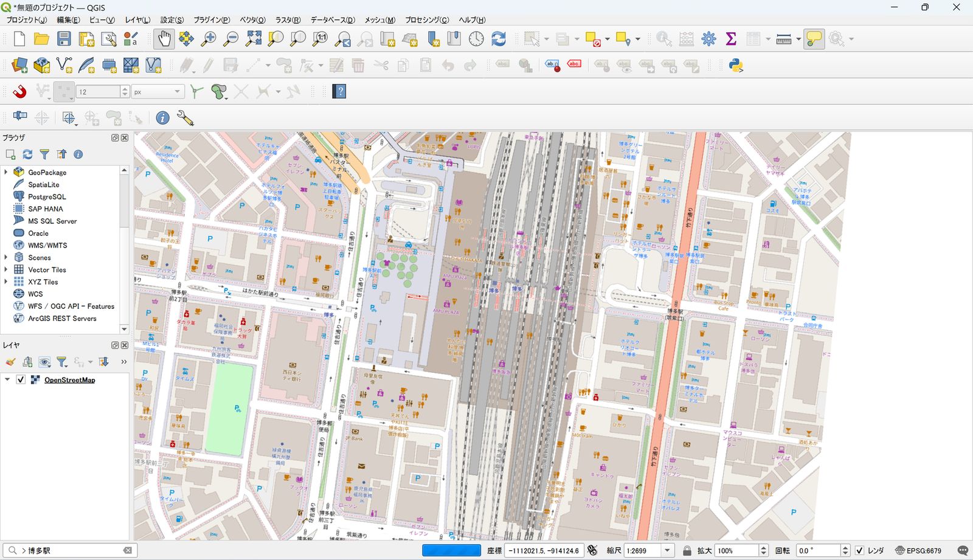
Task: Open the scale 1:2699 dropdown
Action: (667, 550)
